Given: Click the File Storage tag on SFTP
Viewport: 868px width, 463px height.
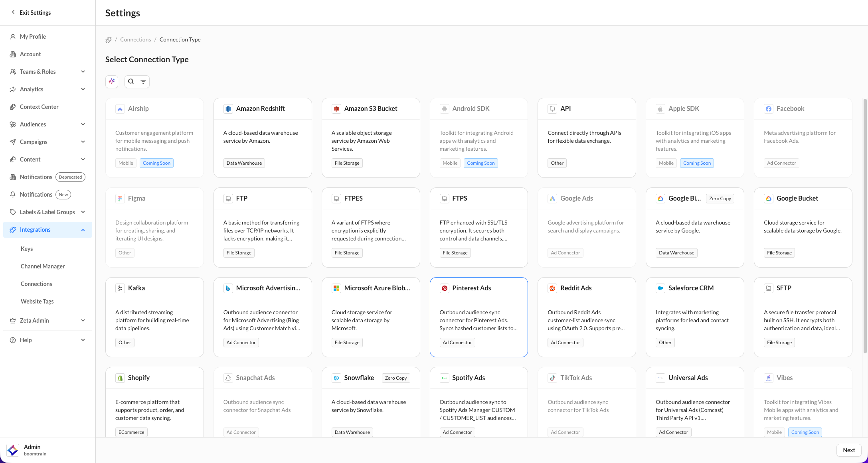Looking at the screenshot, I should click(779, 343).
